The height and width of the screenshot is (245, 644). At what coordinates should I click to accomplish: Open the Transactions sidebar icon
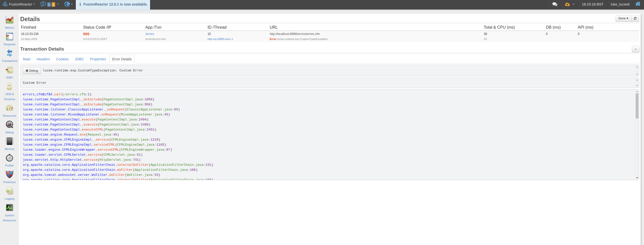10,53
